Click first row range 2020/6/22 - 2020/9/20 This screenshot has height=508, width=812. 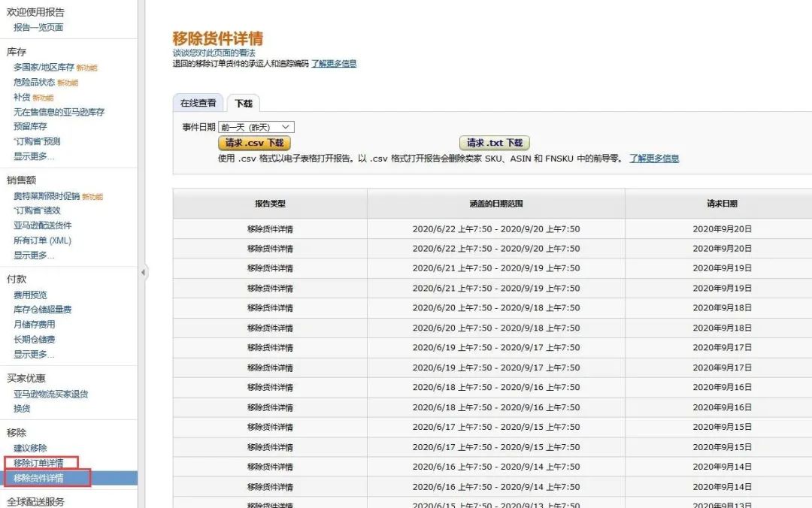pos(496,229)
